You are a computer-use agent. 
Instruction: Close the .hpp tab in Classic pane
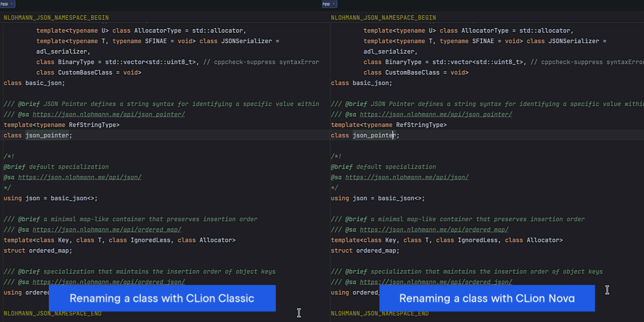12,4
